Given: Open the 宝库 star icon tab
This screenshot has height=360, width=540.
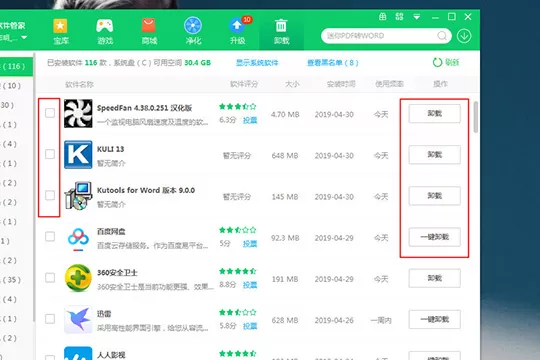Looking at the screenshot, I should pyautogui.click(x=61, y=31).
